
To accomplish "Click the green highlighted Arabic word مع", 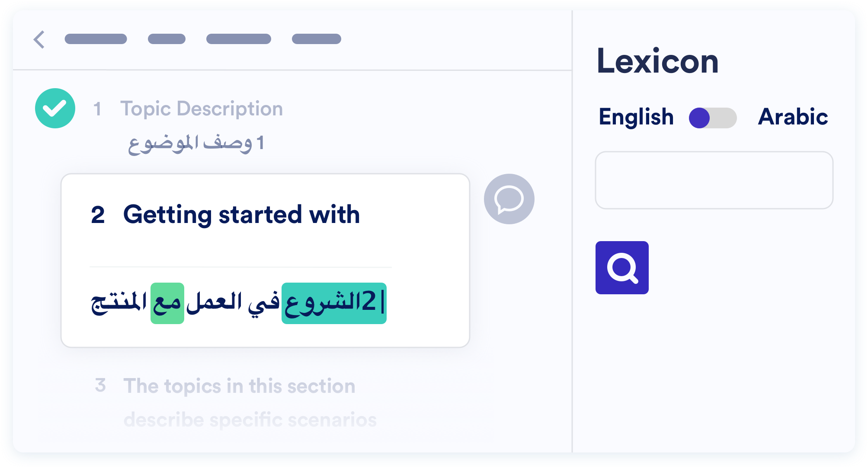I will 167,303.
